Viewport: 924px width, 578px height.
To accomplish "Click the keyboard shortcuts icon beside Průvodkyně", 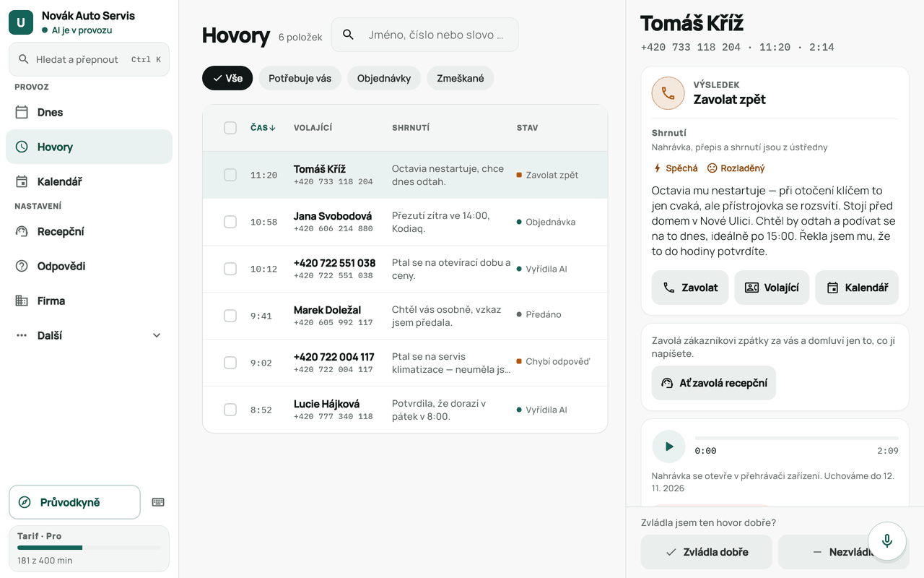I will click(x=158, y=502).
